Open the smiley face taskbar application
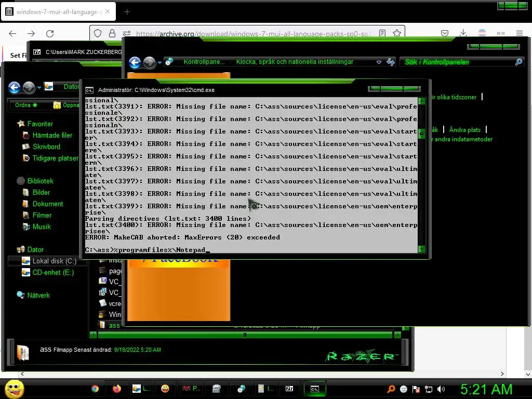 [x=165, y=389]
